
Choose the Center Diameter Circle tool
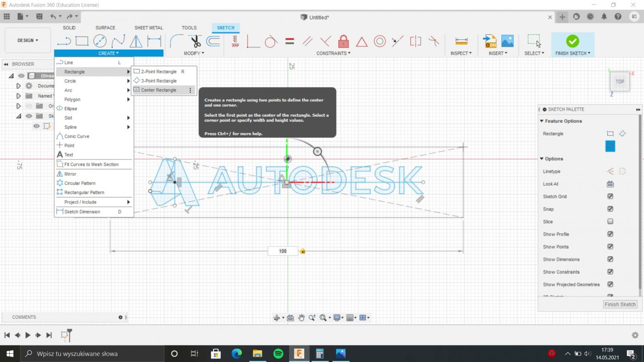click(x=100, y=41)
